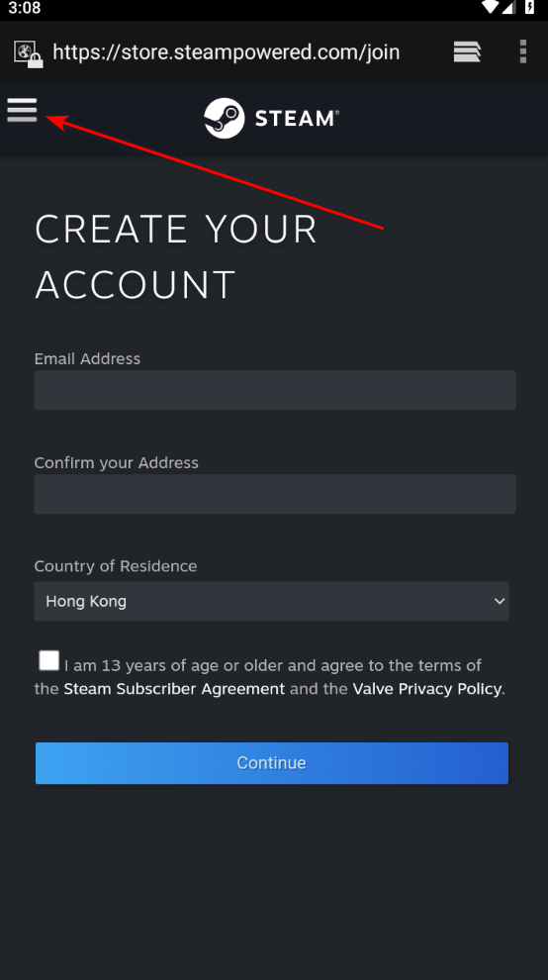
Task: Tap the cellular signal icon
Action: (509, 7)
